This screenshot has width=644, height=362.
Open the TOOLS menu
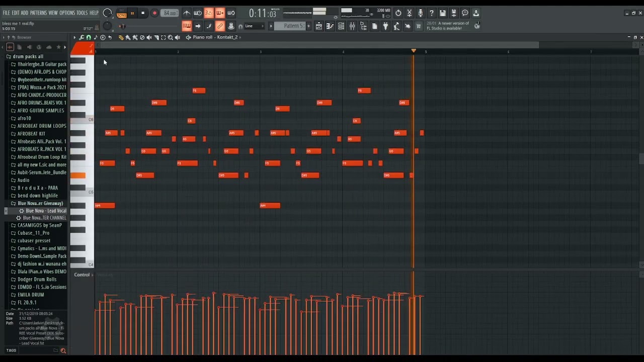tap(82, 13)
